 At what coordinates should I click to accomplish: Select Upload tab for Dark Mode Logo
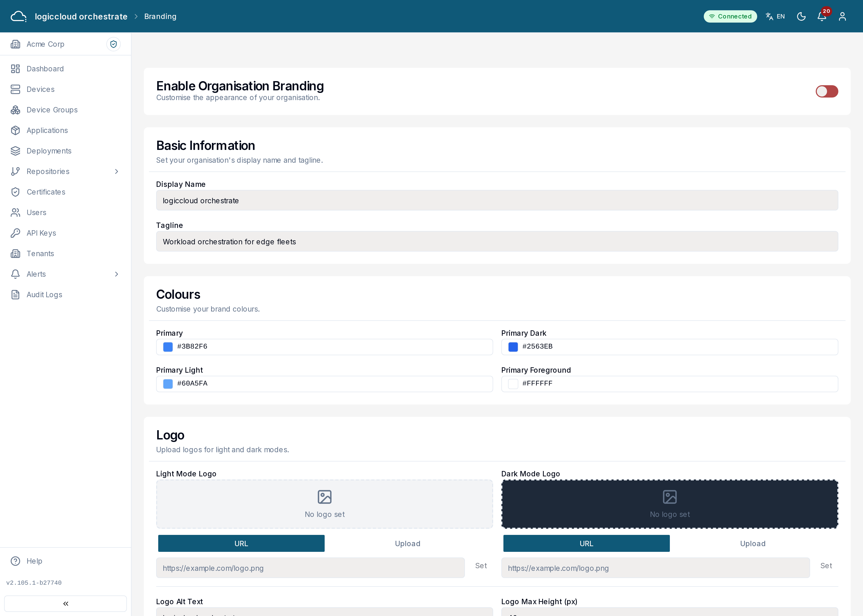coord(753,544)
